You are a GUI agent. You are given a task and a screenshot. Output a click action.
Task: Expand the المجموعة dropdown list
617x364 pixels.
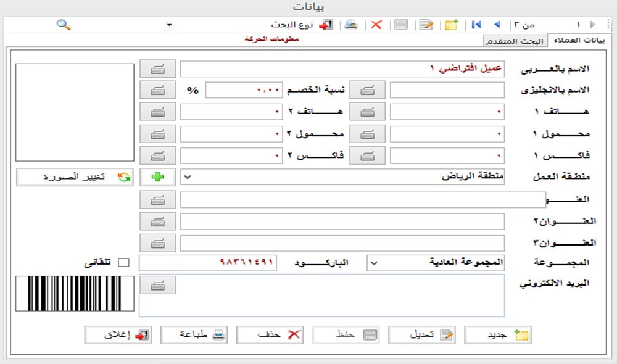[x=374, y=263]
